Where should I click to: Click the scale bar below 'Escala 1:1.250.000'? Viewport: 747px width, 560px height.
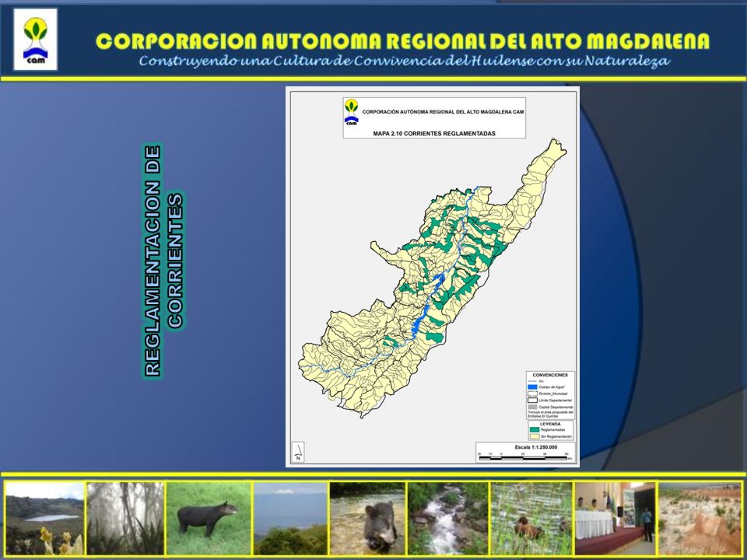tap(523, 458)
